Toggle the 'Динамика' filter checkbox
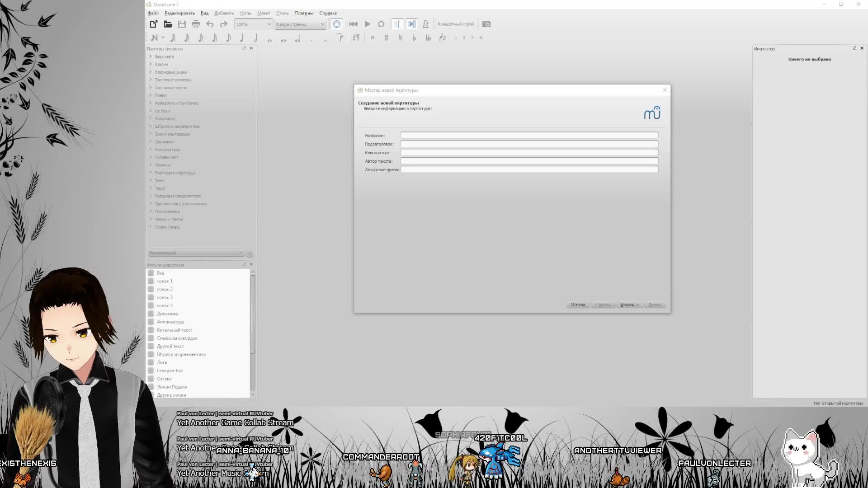868x488 pixels. click(x=151, y=314)
